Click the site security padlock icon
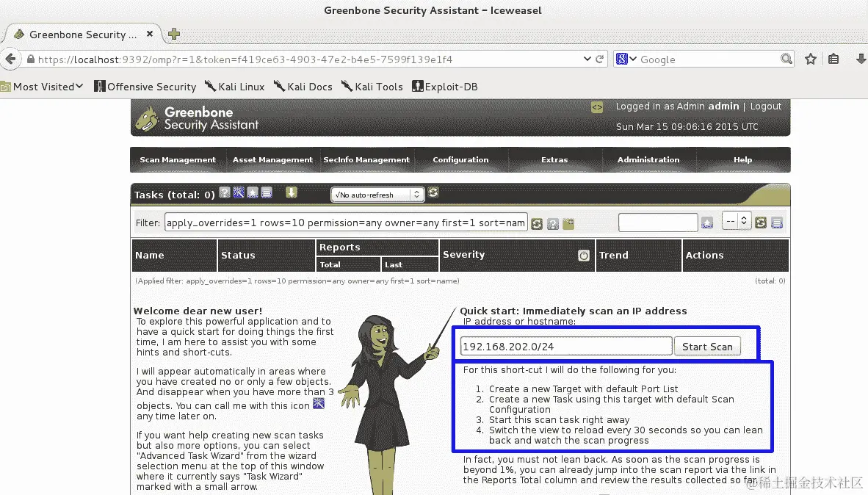Image resolution: width=868 pixels, height=495 pixels. point(31,59)
